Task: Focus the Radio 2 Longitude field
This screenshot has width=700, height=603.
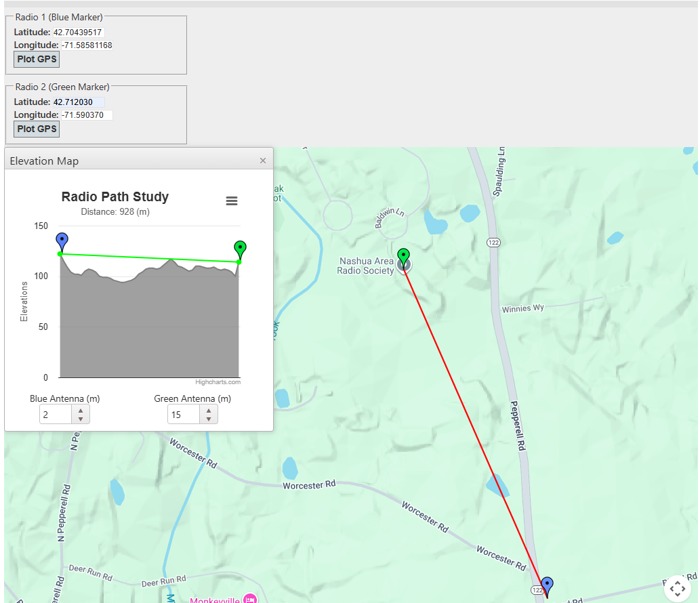Action: 86,115
